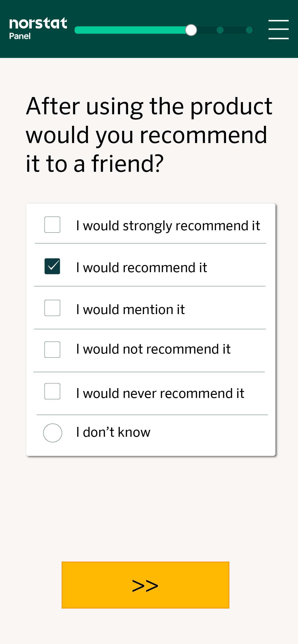Choose the 'I don't know' radio button
The height and width of the screenshot is (644, 298).
(53, 433)
